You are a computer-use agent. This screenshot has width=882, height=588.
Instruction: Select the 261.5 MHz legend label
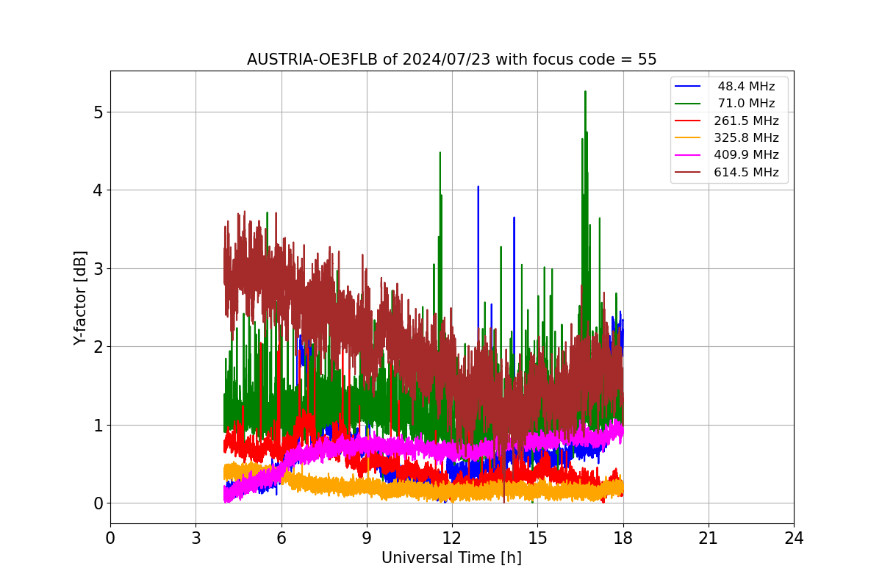[x=746, y=121]
